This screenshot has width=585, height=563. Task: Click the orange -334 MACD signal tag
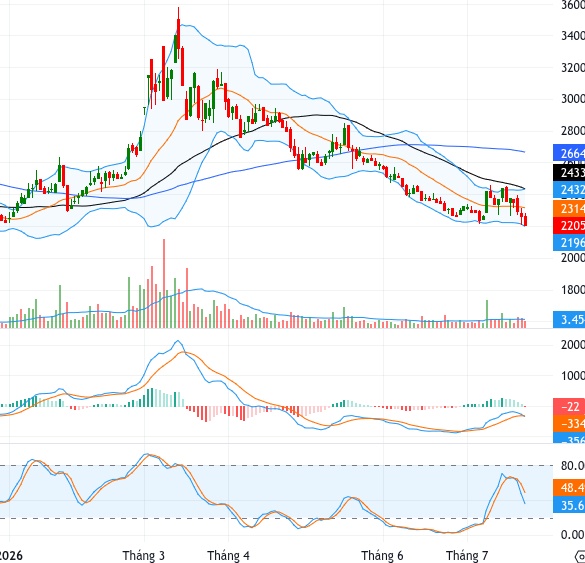569,424
